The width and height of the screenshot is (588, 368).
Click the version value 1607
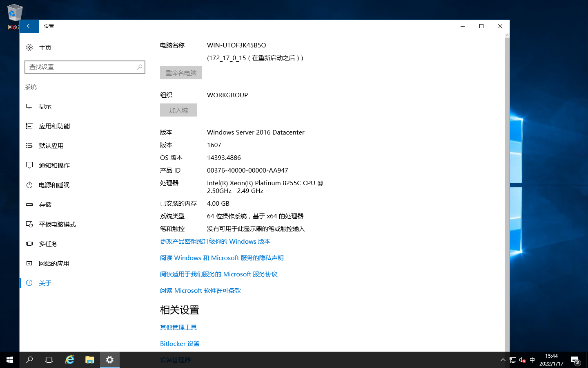214,145
